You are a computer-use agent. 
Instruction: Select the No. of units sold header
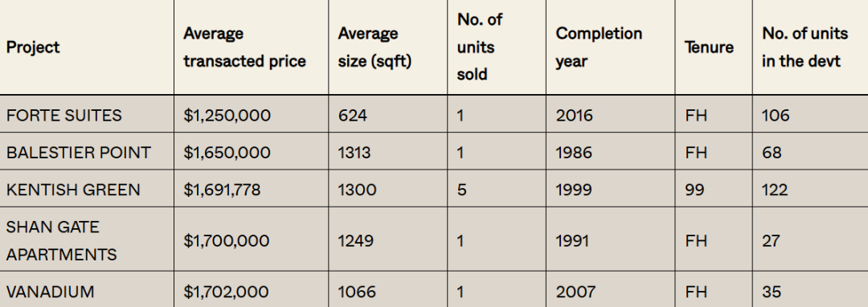click(x=479, y=47)
